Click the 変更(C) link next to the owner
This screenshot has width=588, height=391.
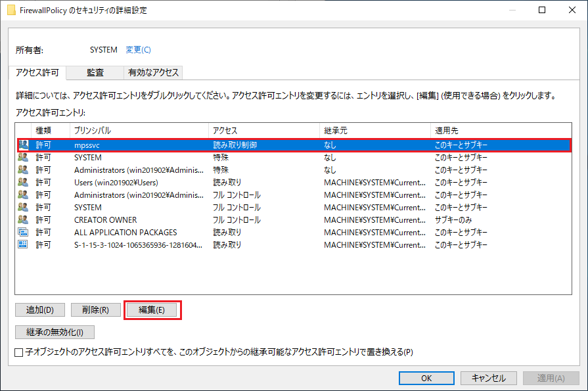[138, 50]
